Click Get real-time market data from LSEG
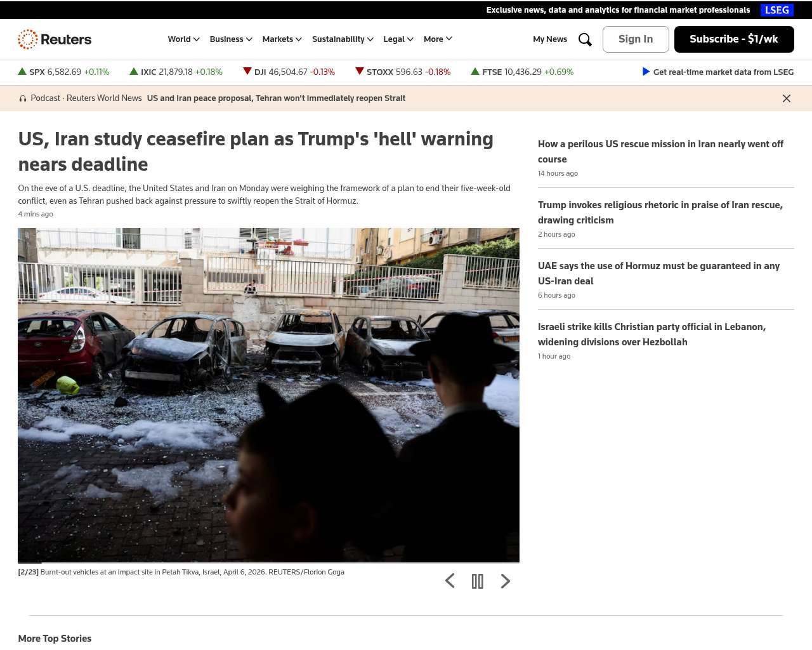Image resolution: width=812 pixels, height=650 pixels. 723,72
